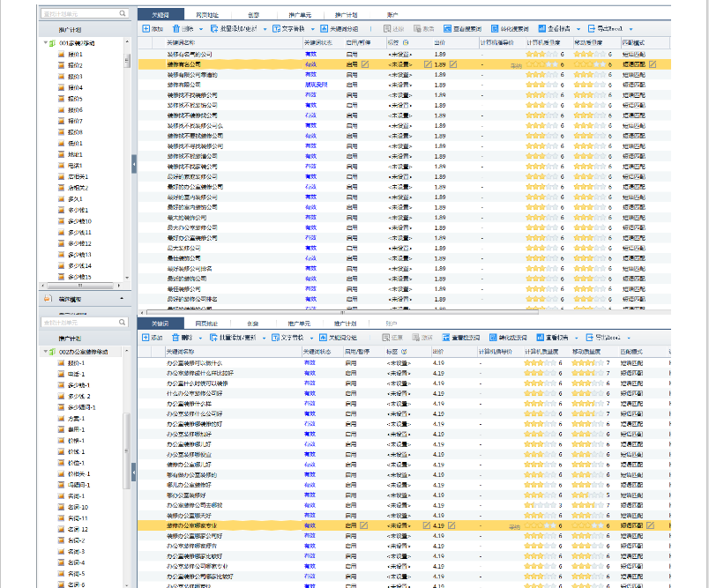The image size is (709, 588).
Task: Click the upper plan tree horizontal scrollbar
Action: [x=80, y=286]
